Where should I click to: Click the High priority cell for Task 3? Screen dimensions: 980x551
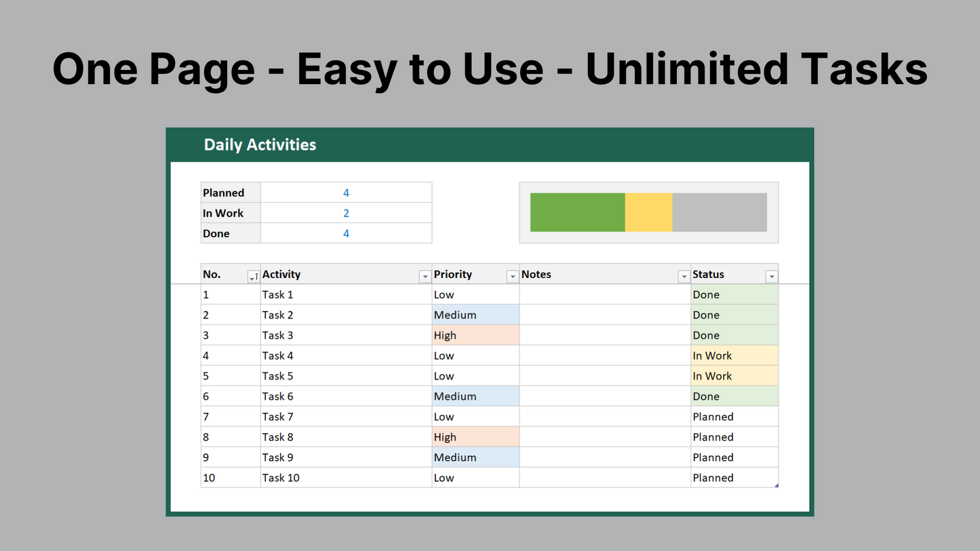click(x=475, y=335)
